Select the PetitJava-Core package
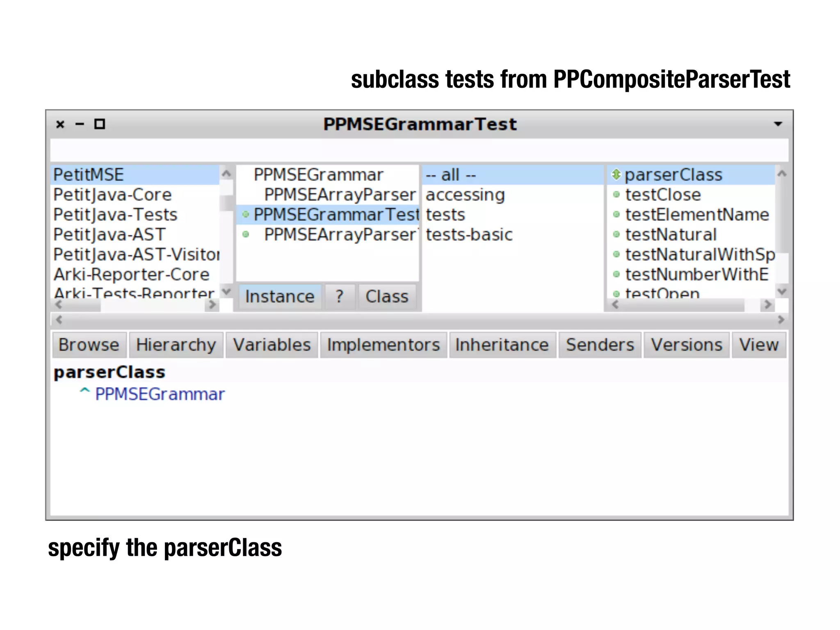Screen dimensions: 840x630 coord(135,195)
